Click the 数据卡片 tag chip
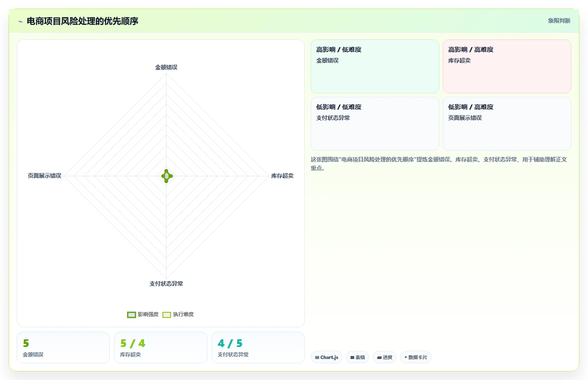This screenshot has width=588, height=380. [415, 357]
